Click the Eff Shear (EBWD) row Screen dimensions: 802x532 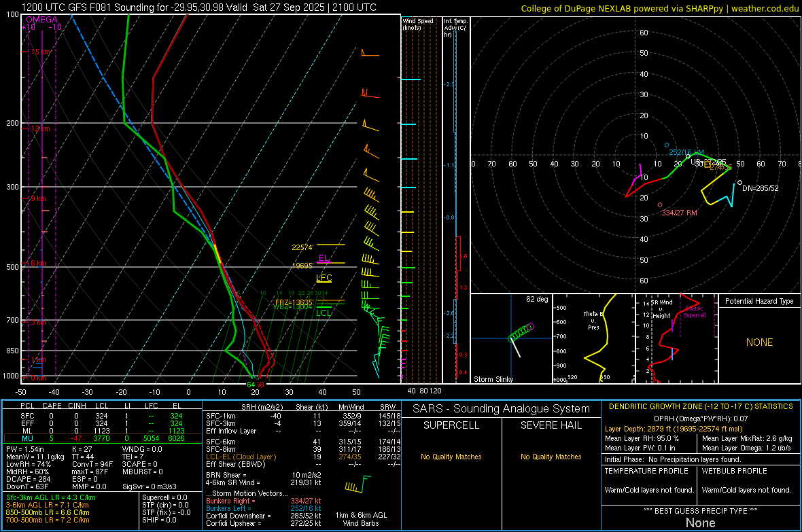[x=303, y=464]
